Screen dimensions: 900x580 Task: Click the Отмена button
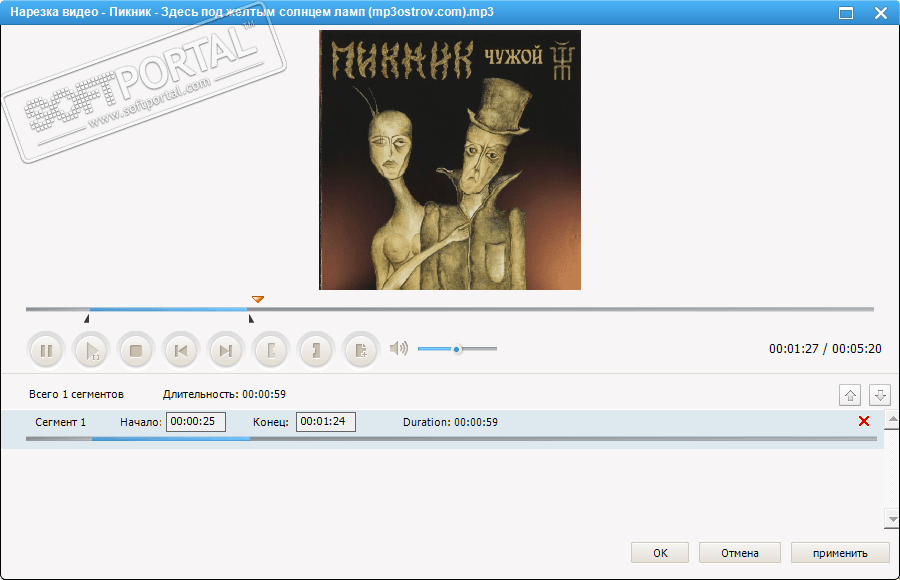coord(740,553)
